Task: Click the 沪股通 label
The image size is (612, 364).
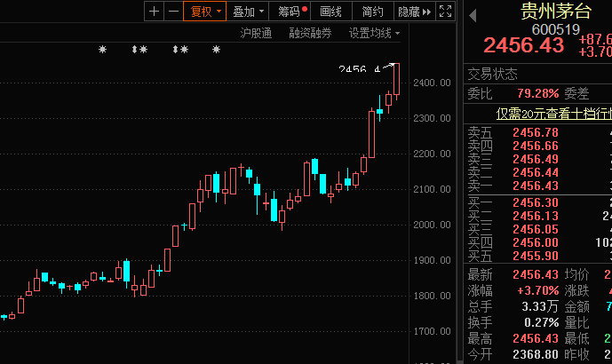Action: pyautogui.click(x=256, y=33)
